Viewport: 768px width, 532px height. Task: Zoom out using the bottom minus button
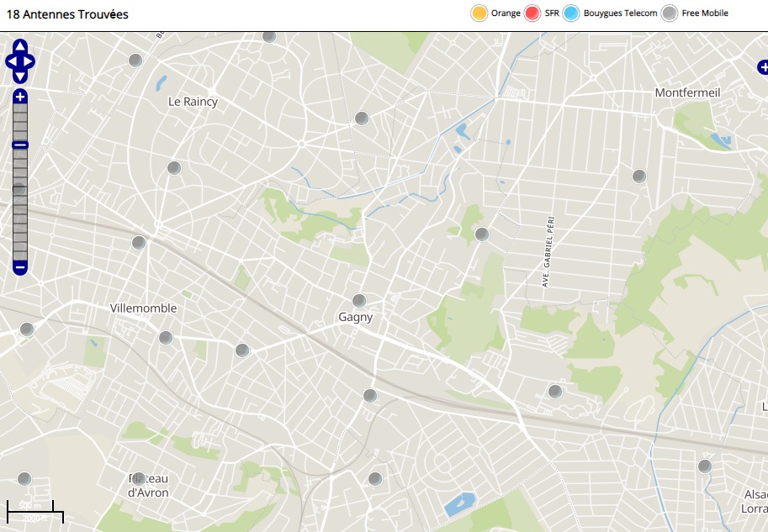point(20,267)
